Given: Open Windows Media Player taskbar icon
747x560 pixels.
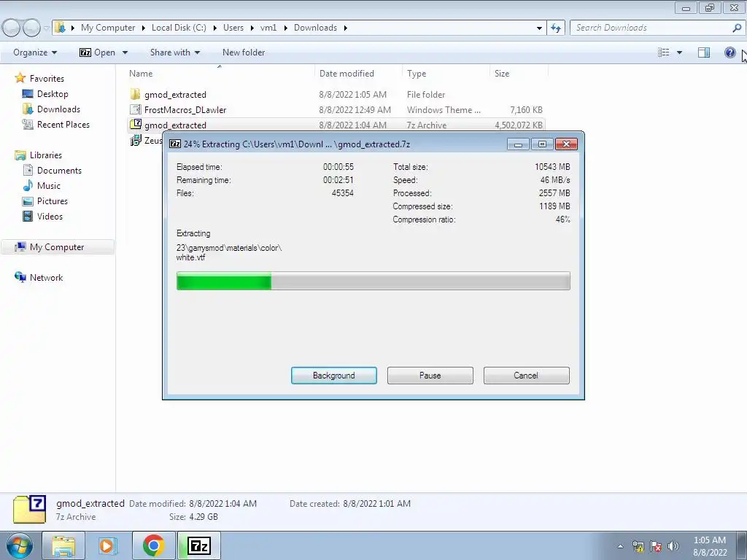Looking at the screenshot, I should pos(108,545).
